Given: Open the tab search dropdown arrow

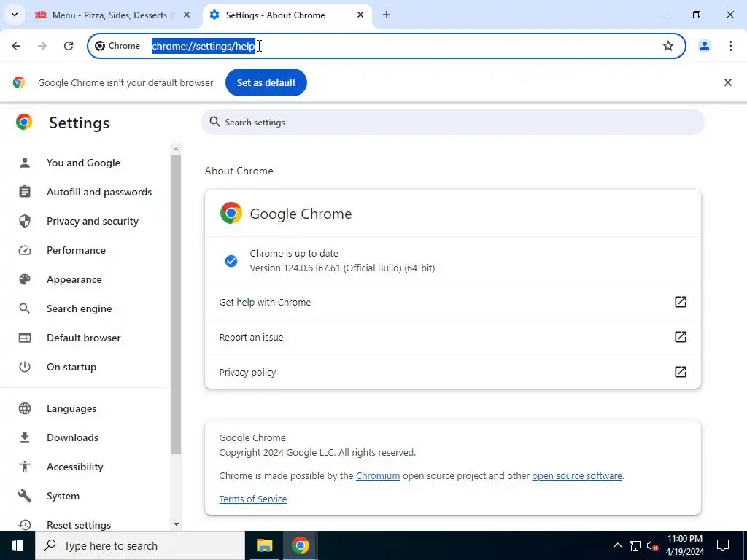Looking at the screenshot, I should 15,15.
